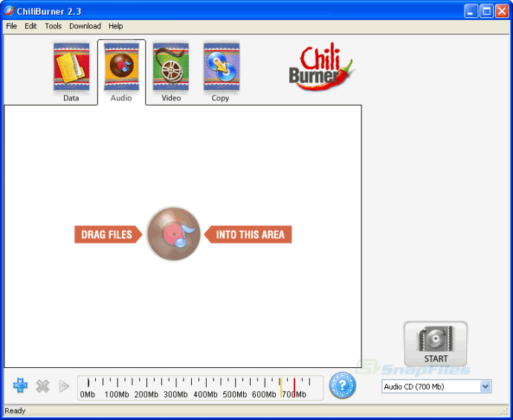Click the Ready status bar text
513x420 pixels.
click(15, 411)
